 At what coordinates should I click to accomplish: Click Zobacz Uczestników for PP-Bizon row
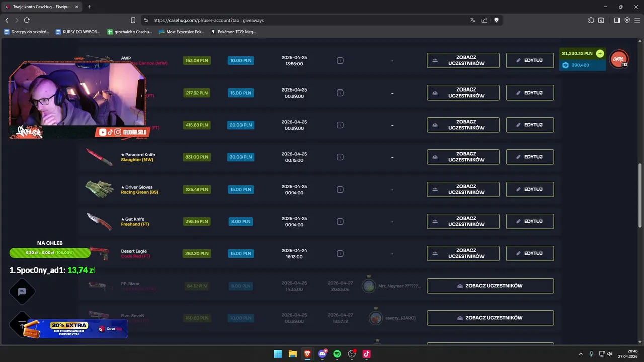click(x=491, y=286)
